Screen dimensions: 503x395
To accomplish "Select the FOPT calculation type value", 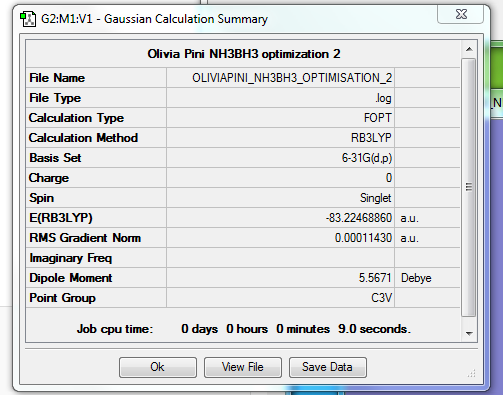I will 378,118.
